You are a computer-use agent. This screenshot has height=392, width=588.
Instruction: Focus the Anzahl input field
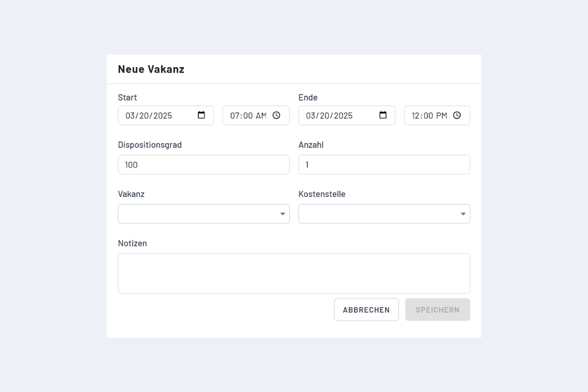pyautogui.click(x=384, y=165)
